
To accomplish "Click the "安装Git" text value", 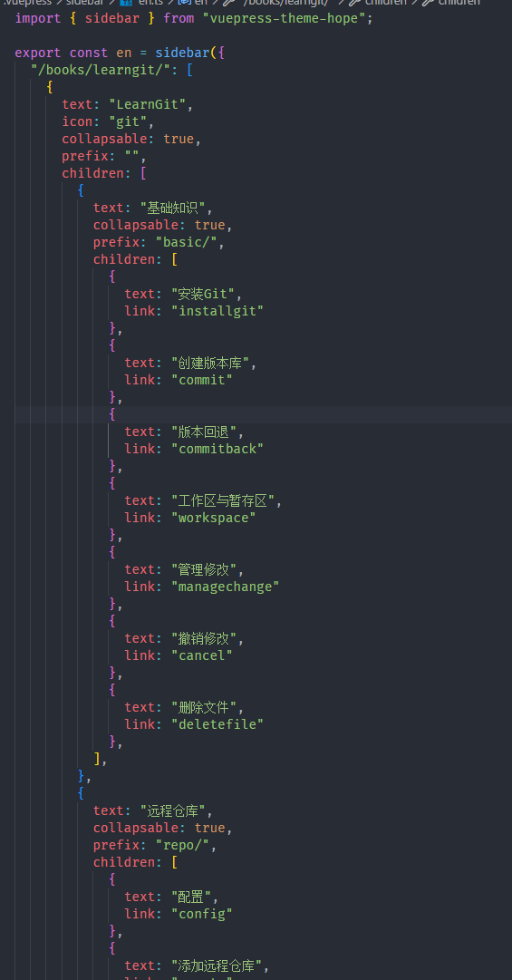I will [204, 294].
